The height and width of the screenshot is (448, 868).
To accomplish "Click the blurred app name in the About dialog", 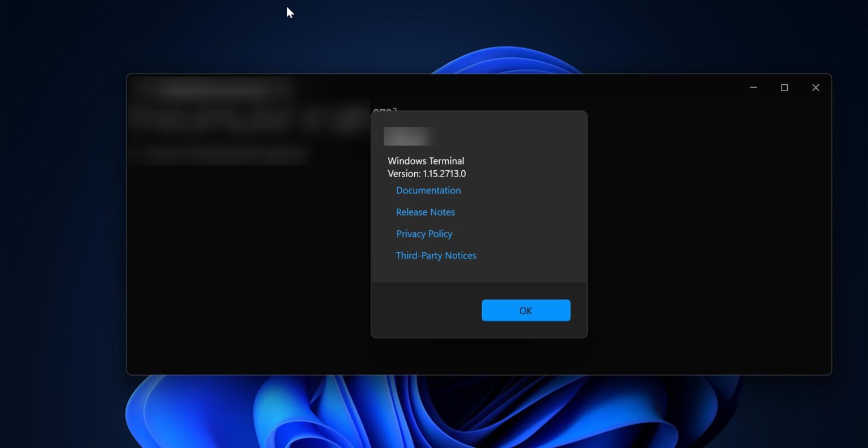I will point(409,136).
